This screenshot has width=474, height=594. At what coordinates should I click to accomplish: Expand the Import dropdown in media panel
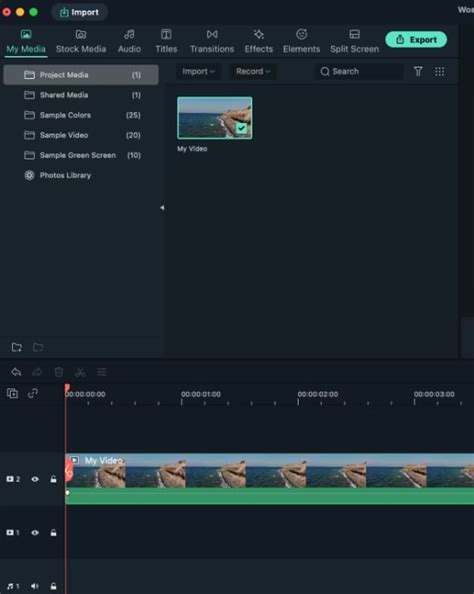[x=198, y=72]
